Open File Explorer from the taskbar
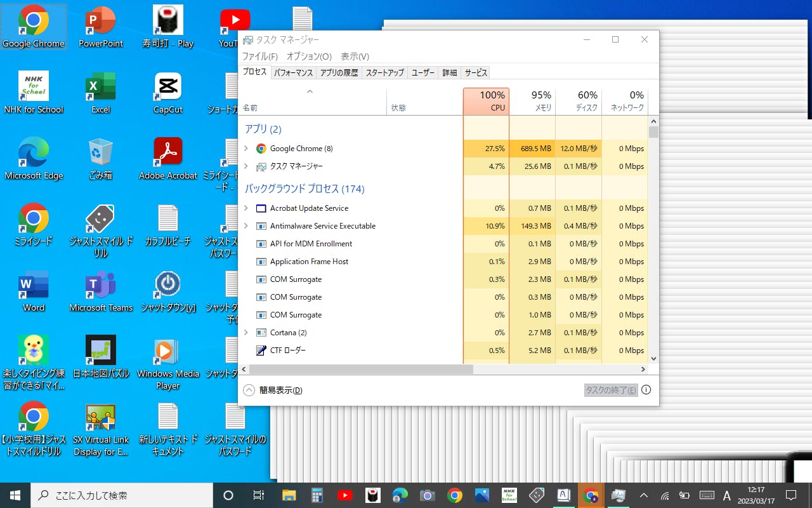The height and width of the screenshot is (508, 812). (289, 495)
